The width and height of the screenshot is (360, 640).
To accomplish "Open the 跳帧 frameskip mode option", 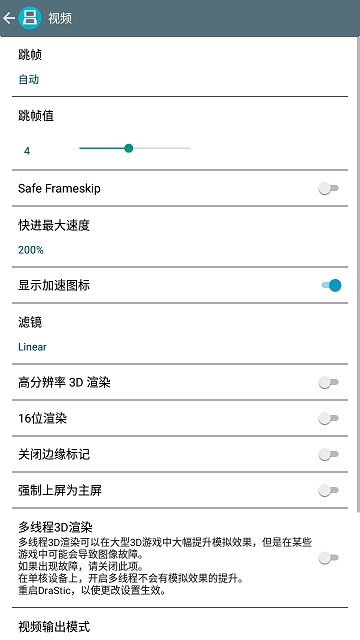I will [180, 67].
